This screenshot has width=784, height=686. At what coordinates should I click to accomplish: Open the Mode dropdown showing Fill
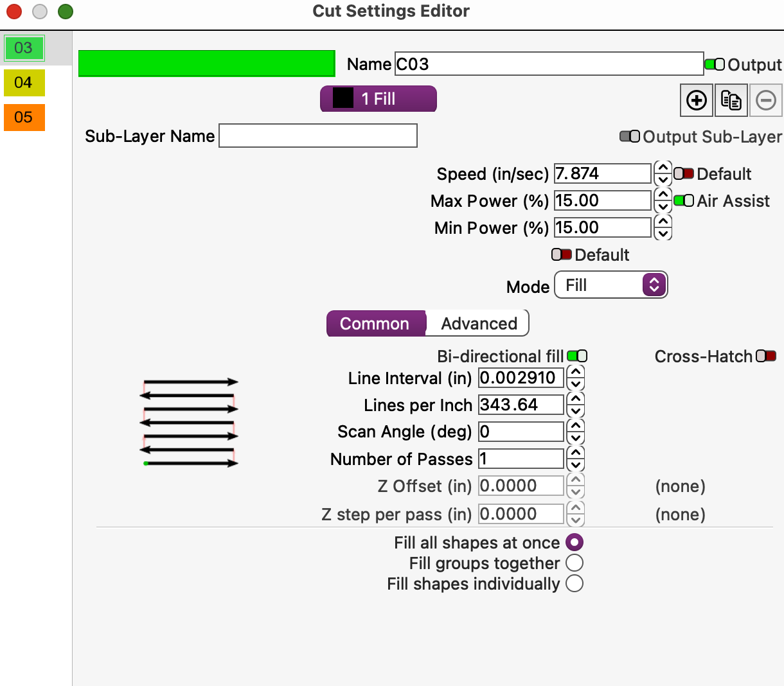[611, 285]
